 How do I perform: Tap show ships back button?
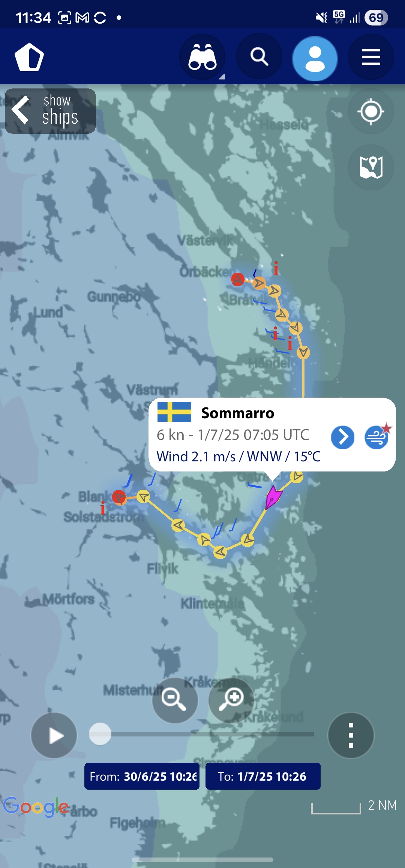(x=50, y=111)
